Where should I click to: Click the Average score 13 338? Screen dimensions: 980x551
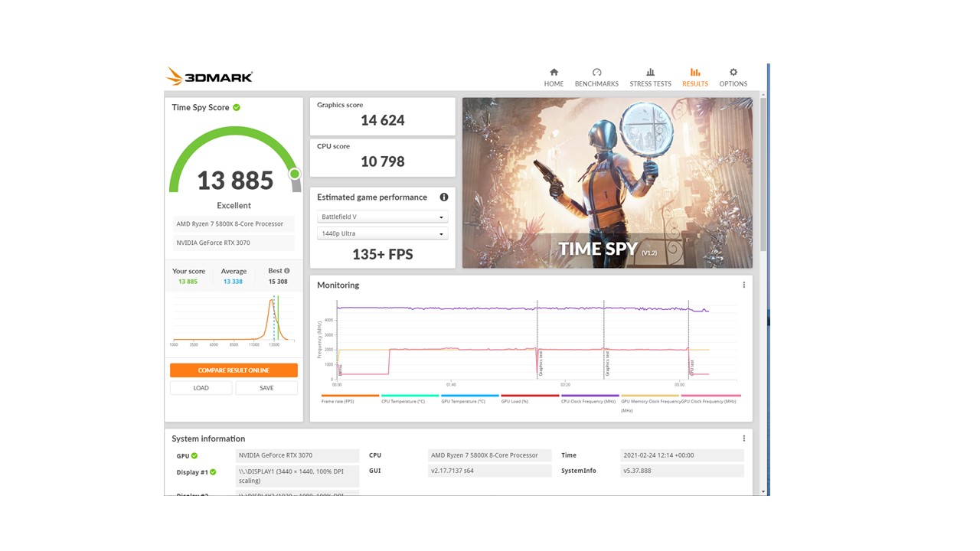click(x=233, y=282)
